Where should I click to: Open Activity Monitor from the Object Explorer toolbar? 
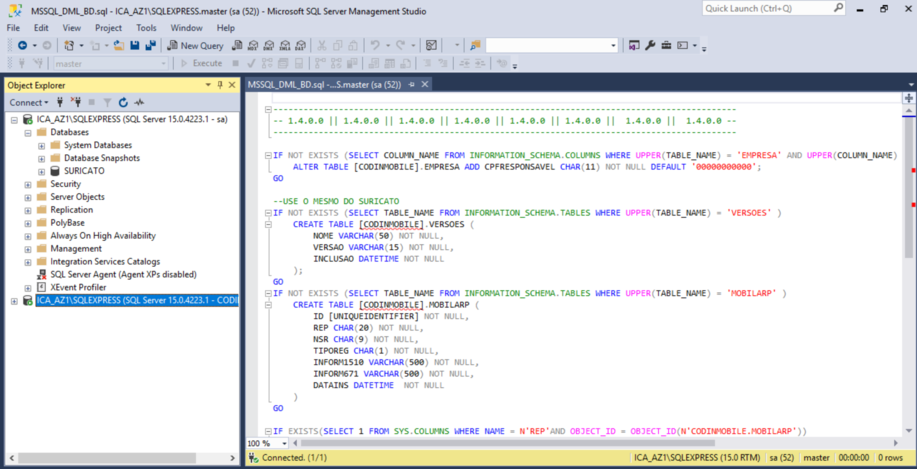coord(139,102)
